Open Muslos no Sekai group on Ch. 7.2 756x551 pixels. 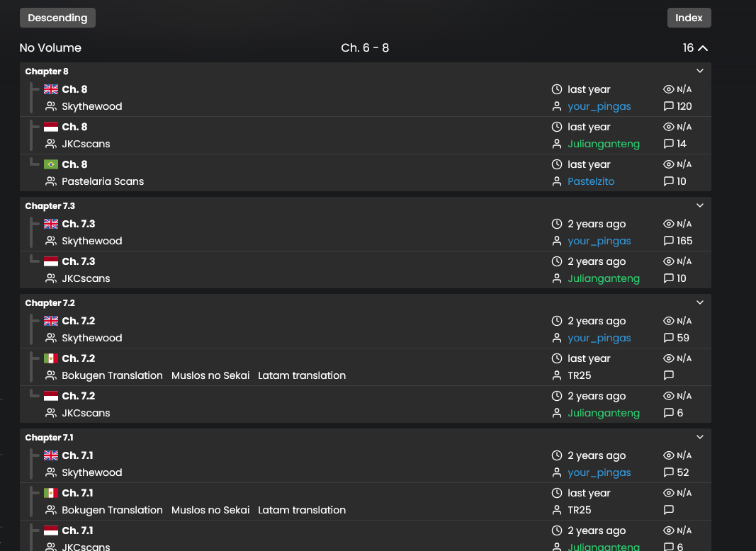pos(210,375)
